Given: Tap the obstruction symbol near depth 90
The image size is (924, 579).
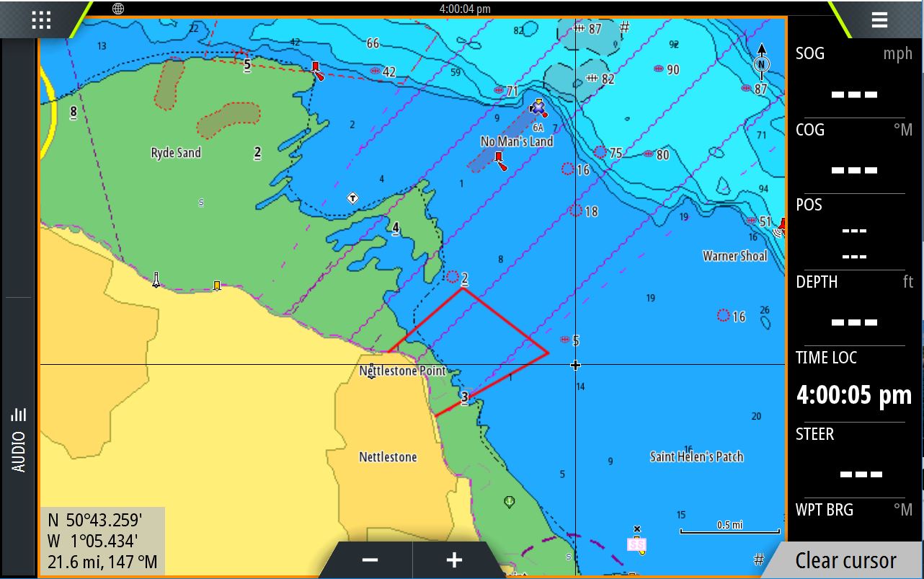Looking at the screenshot, I should [658, 69].
